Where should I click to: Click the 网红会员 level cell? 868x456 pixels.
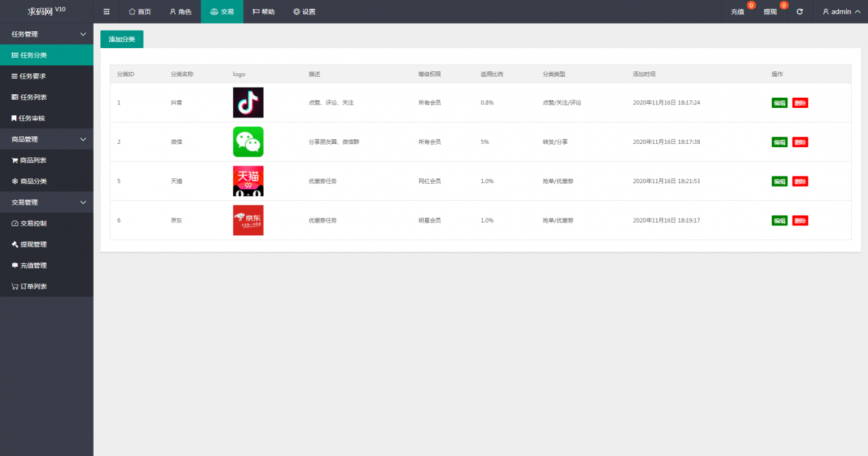click(430, 181)
